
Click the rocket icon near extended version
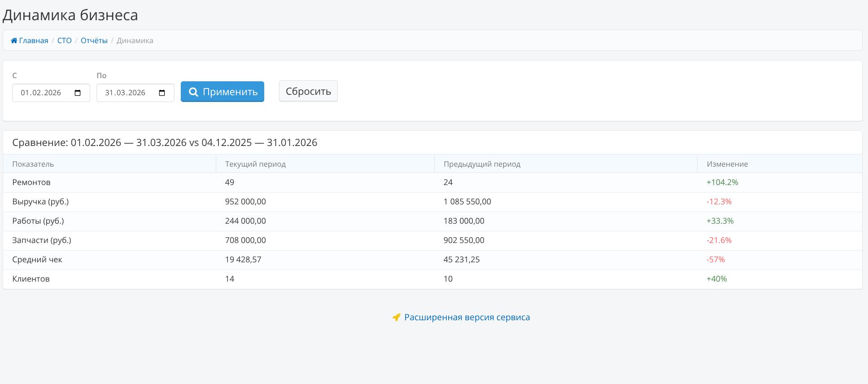click(x=396, y=318)
